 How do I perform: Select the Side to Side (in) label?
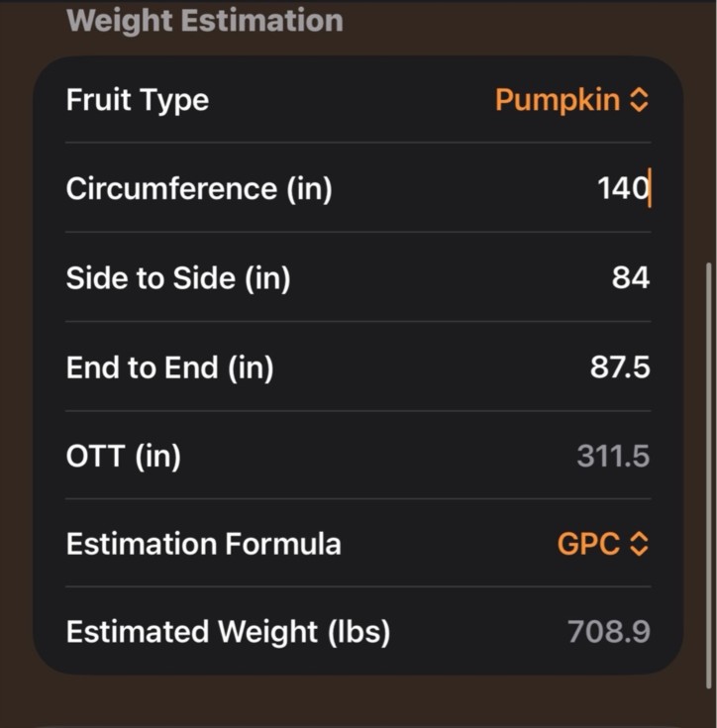coord(178,278)
